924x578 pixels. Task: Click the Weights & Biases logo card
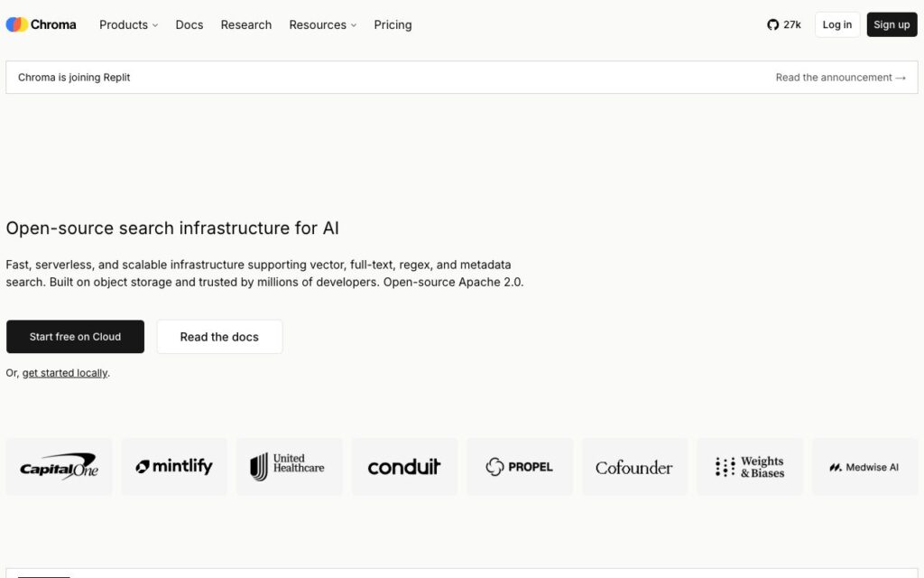tap(750, 467)
